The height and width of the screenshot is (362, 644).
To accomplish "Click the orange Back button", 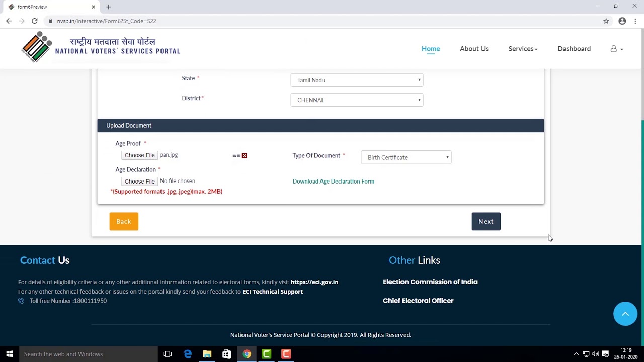I will (124, 221).
